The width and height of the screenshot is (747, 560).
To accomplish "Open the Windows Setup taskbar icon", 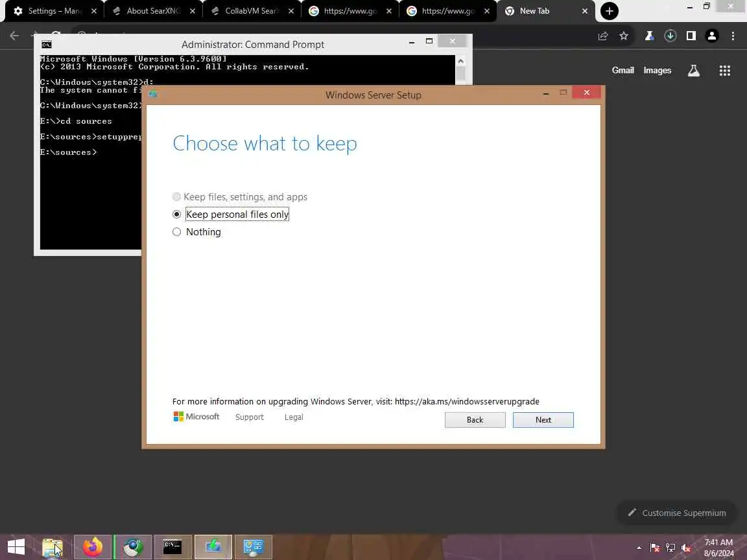I will tap(213, 547).
